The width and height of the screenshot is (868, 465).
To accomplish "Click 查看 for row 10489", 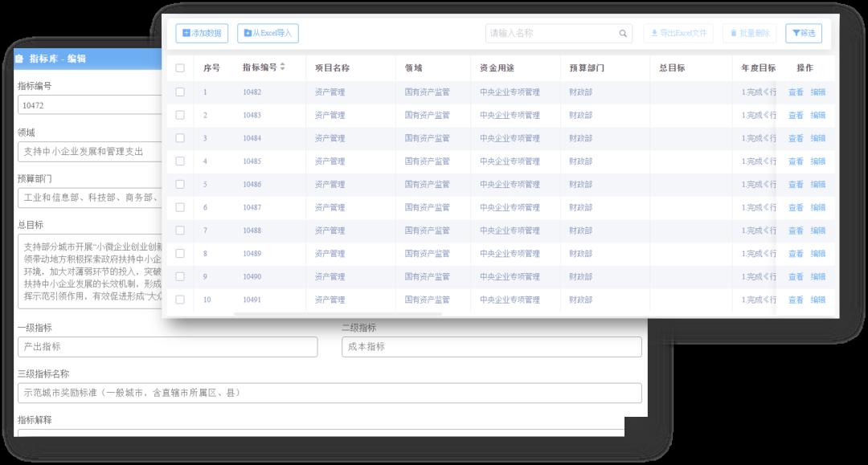I will tap(796, 254).
